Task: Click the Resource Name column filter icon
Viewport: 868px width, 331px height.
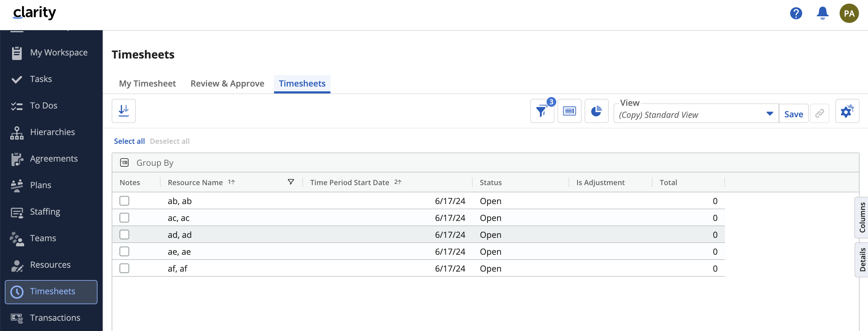Action: click(x=290, y=182)
